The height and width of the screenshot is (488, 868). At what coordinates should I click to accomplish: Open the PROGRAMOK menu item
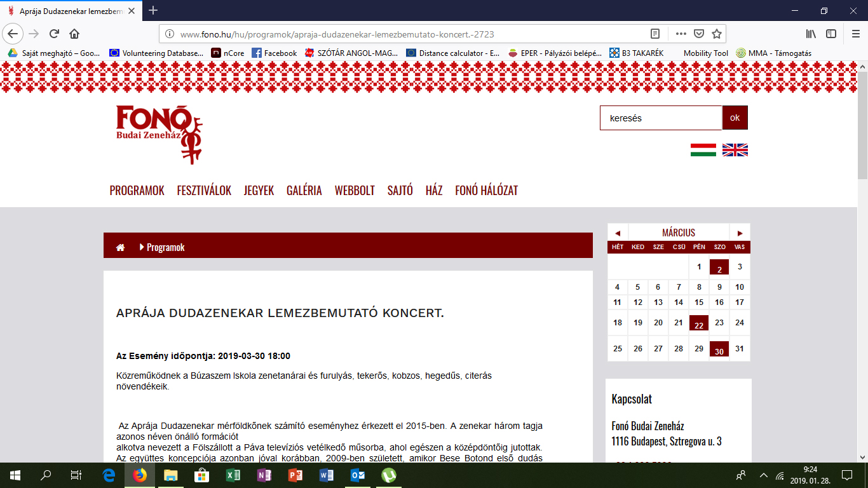click(x=137, y=191)
